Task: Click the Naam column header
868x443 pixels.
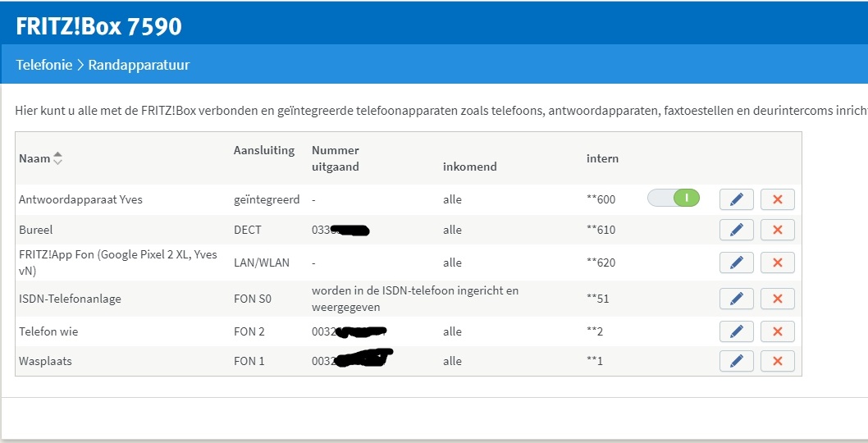Action: (x=34, y=158)
